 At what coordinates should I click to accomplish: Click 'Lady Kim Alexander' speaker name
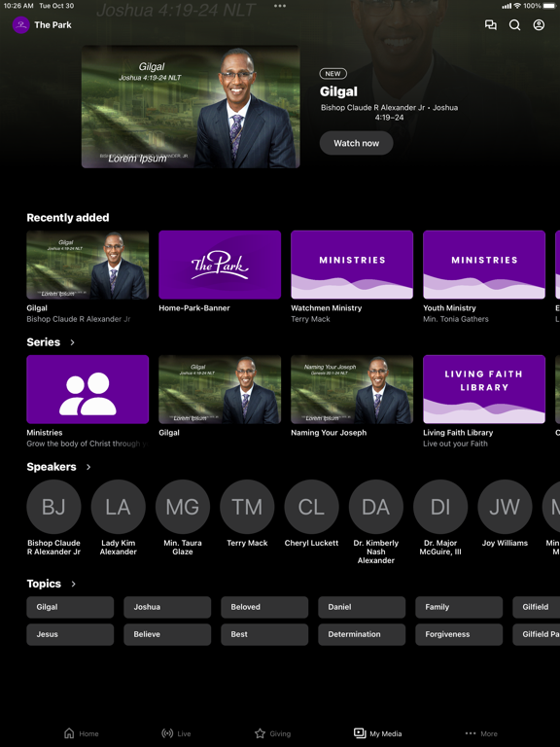pos(118,548)
